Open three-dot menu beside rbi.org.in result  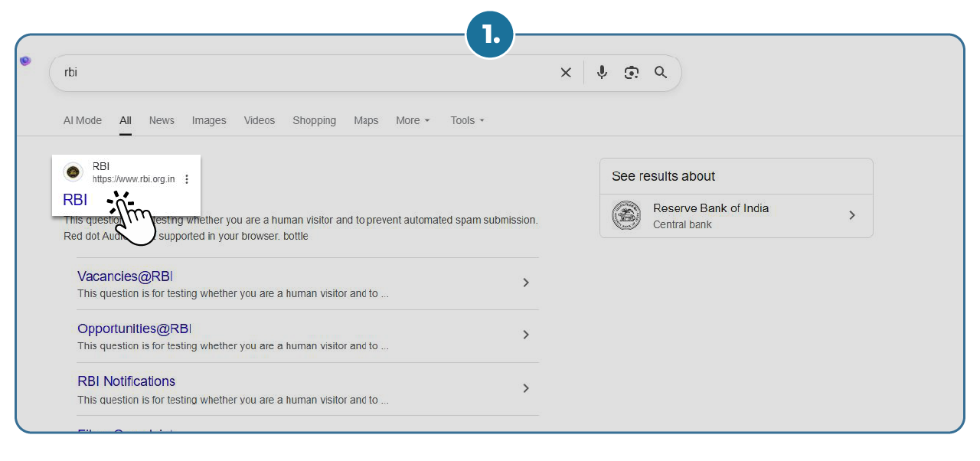tap(187, 179)
